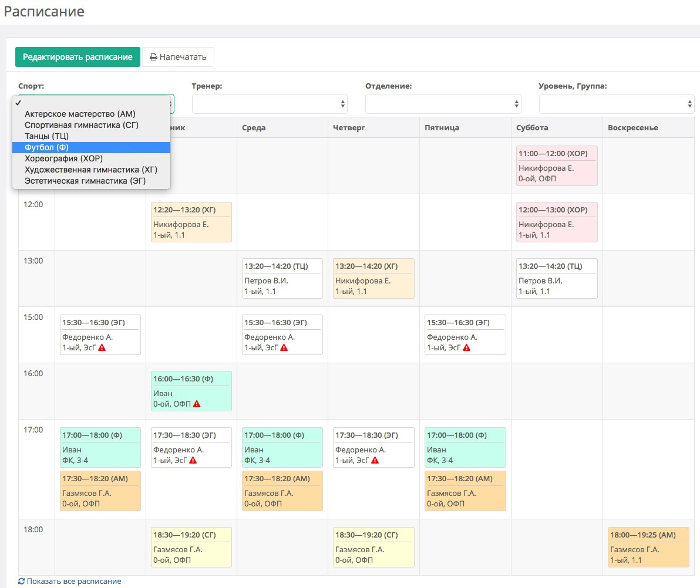The height and width of the screenshot is (588, 700).
Task: Click Показать все расписание link
Action: click(x=74, y=581)
